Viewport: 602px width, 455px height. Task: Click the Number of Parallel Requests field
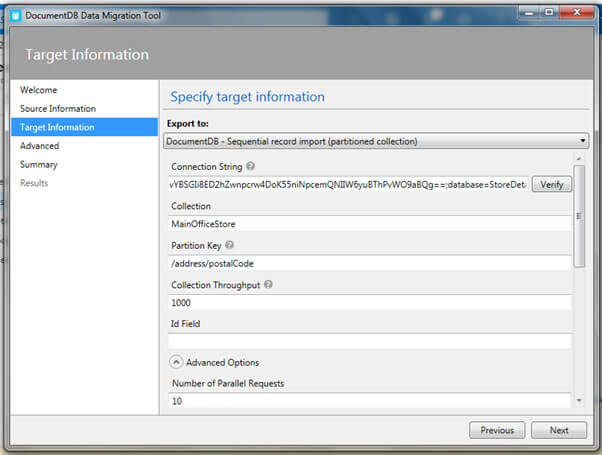(x=370, y=400)
